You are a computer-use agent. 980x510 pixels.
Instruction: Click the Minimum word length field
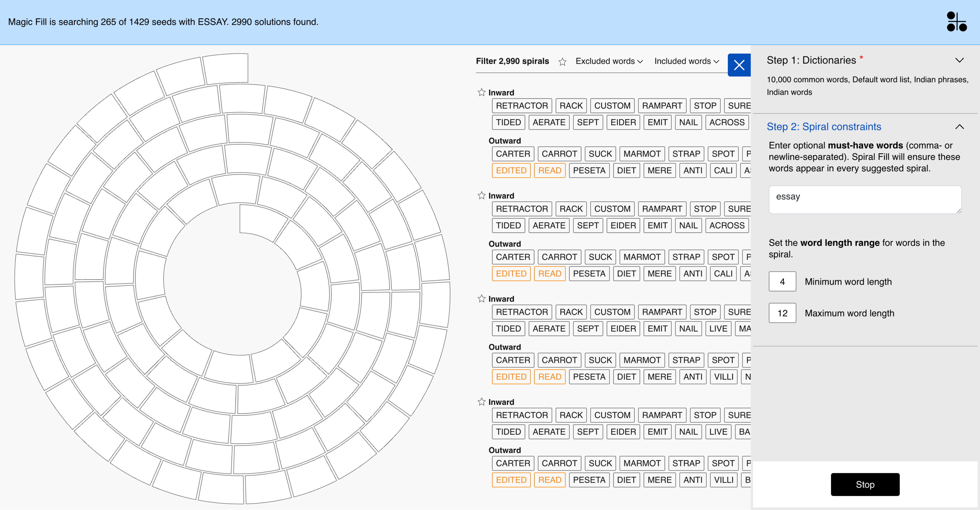pyautogui.click(x=782, y=282)
